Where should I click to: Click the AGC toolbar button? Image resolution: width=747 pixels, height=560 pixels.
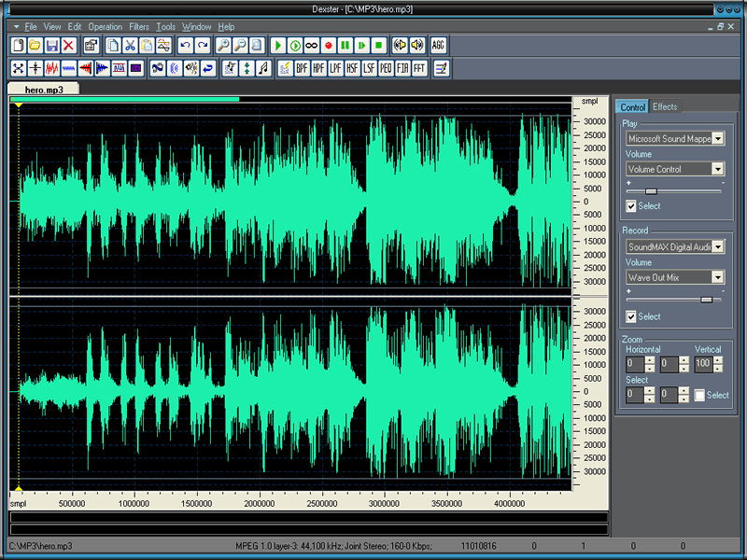(439, 45)
